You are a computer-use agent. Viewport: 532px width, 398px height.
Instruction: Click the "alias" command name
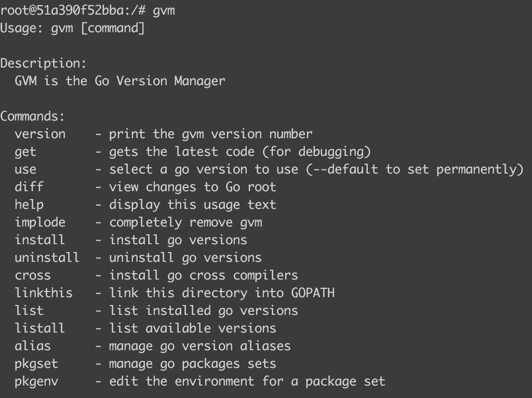[33, 346]
